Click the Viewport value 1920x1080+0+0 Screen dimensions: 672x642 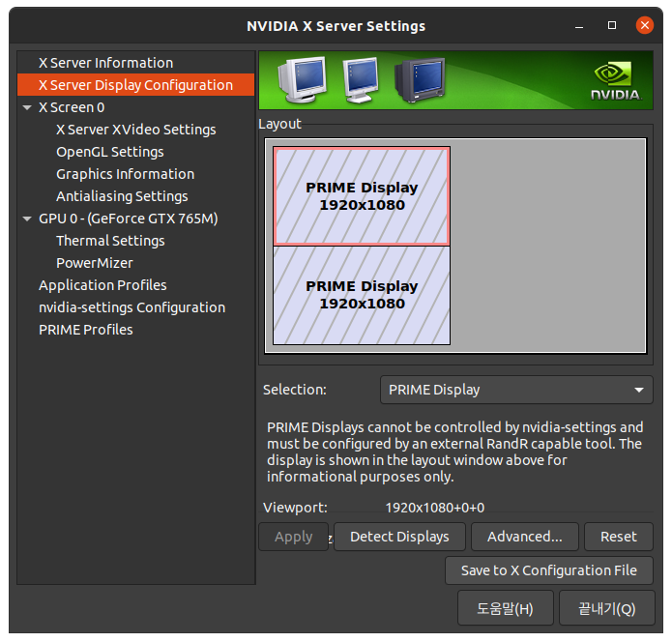click(x=434, y=508)
